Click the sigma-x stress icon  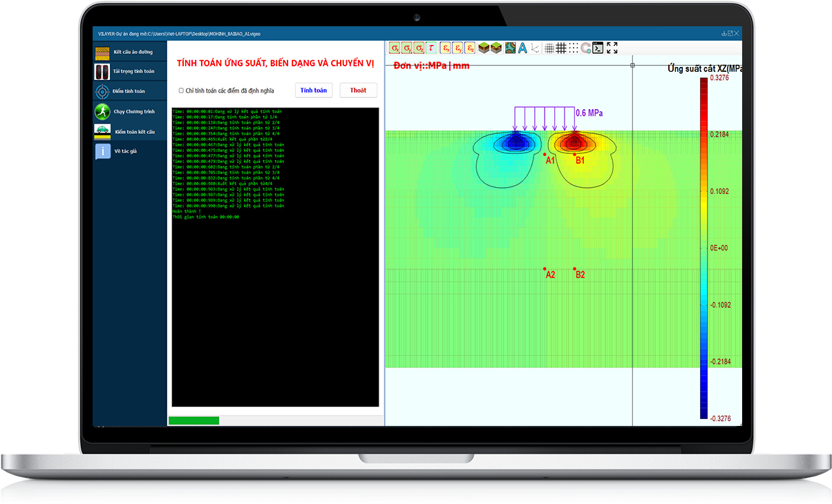click(395, 48)
